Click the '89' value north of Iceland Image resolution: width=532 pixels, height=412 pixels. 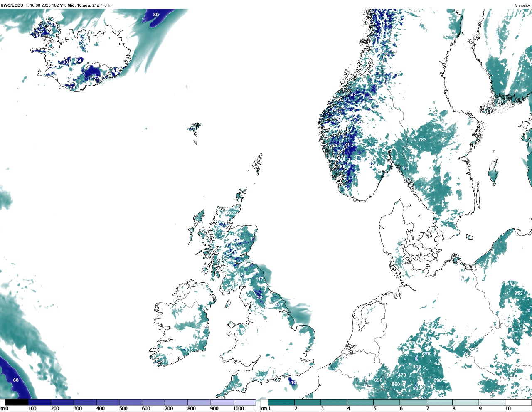pos(156,15)
